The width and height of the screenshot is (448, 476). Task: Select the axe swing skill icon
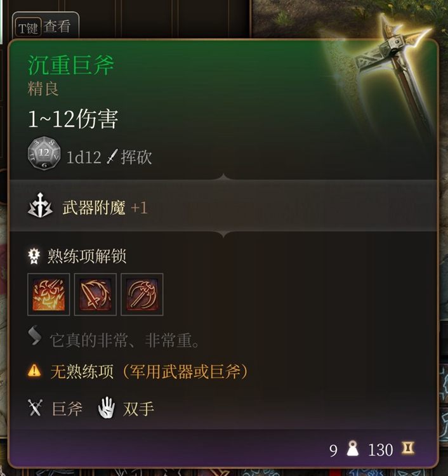[142, 294]
